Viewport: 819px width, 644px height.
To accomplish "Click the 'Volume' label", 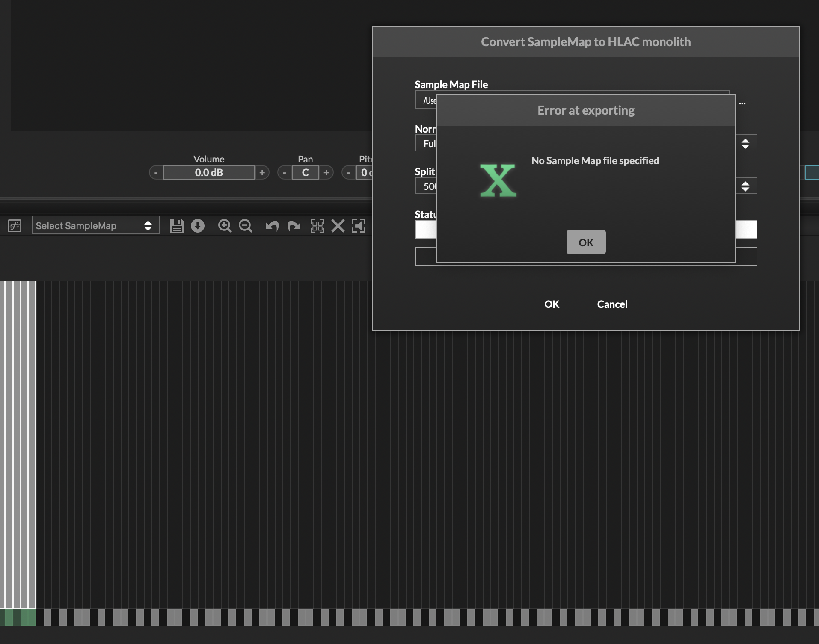I will tap(209, 159).
